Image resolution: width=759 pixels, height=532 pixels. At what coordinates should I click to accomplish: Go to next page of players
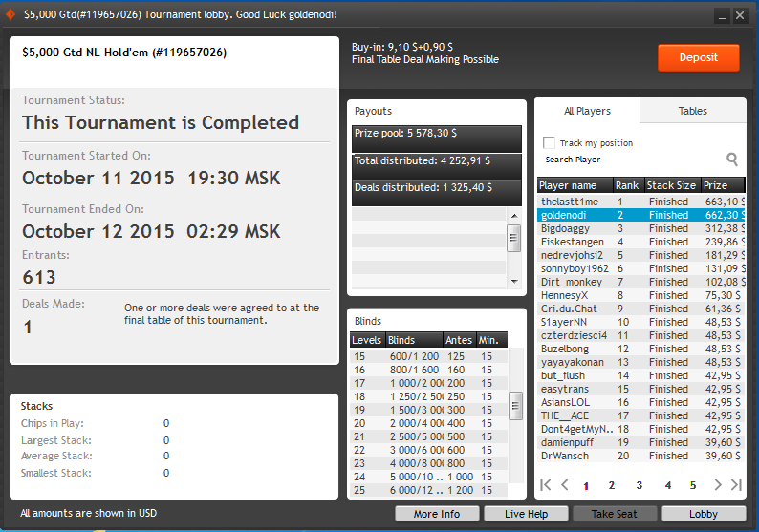pyautogui.click(x=717, y=484)
